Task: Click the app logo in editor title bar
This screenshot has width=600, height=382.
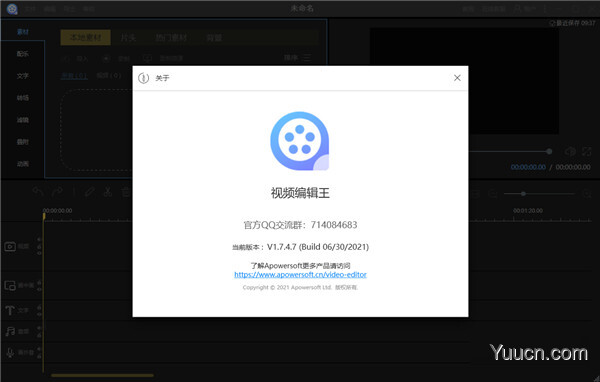Action: point(12,8)
